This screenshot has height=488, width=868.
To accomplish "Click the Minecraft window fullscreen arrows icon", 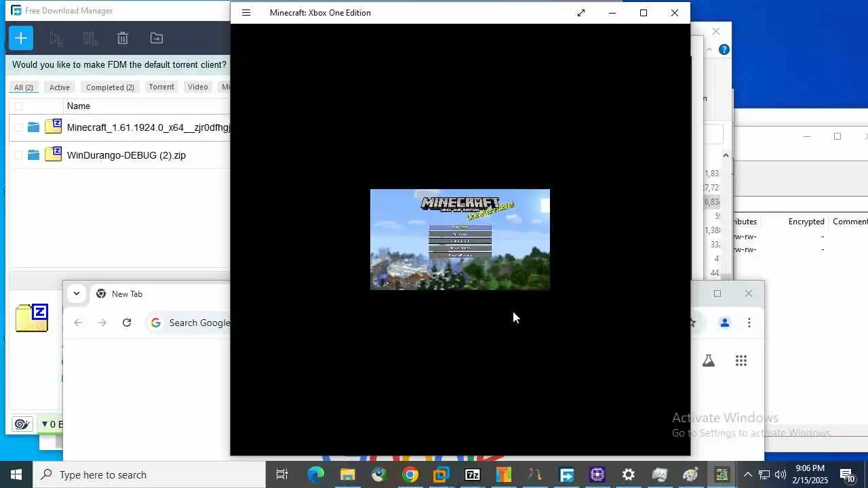I will (581, 13).
